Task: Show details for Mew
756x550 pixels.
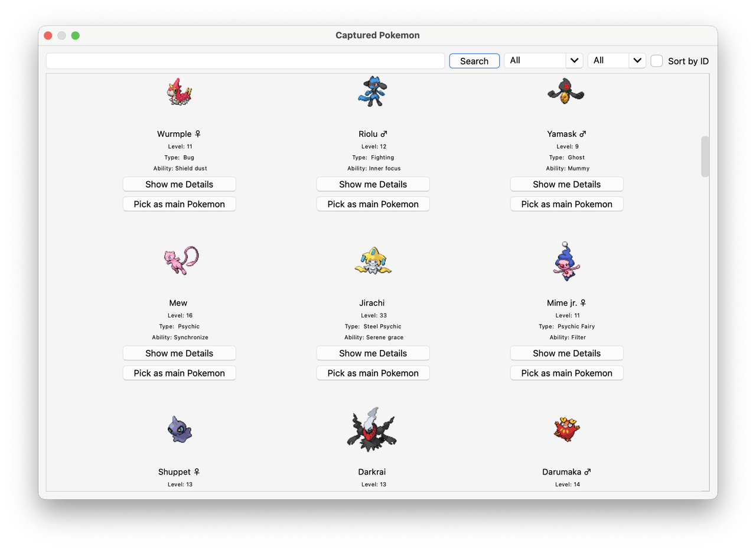Action: (x=180, y=353)
